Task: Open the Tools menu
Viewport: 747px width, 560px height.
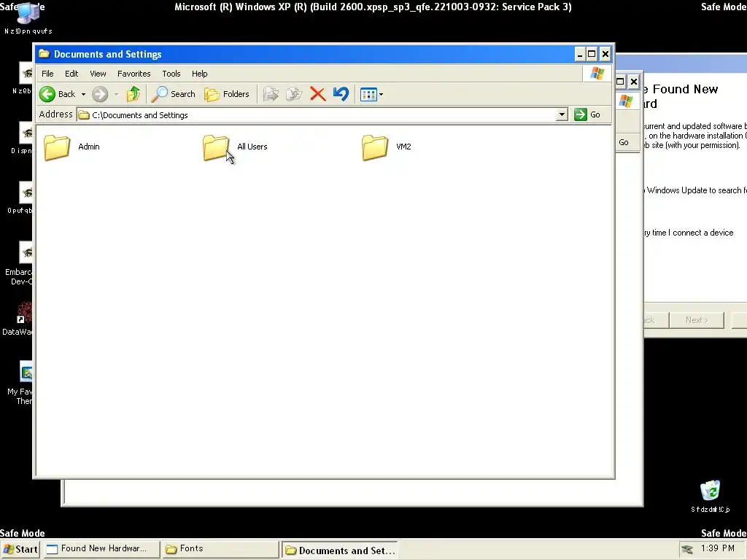Action: click(171, 74)
